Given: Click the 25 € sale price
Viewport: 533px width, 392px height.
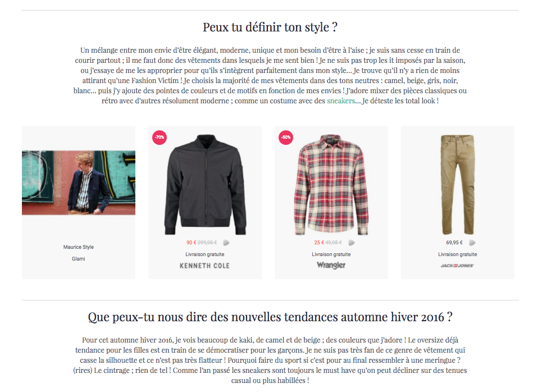Looking at the screenshot, I should [x=319, y=243].
